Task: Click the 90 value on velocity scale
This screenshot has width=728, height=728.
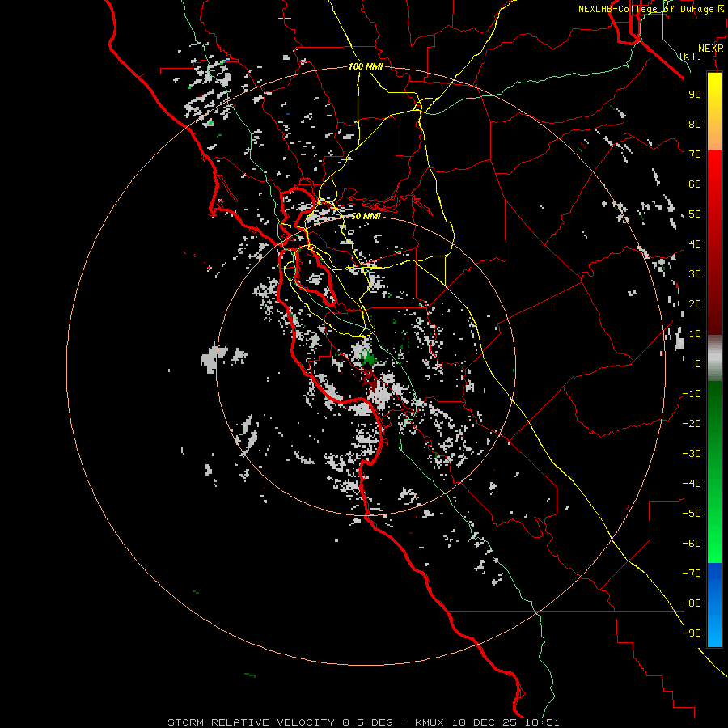Action: [x=695, y=95]
